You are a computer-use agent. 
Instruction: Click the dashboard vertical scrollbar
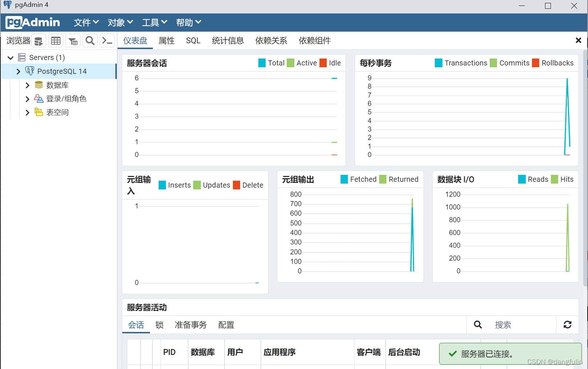[x=585, y=168]
